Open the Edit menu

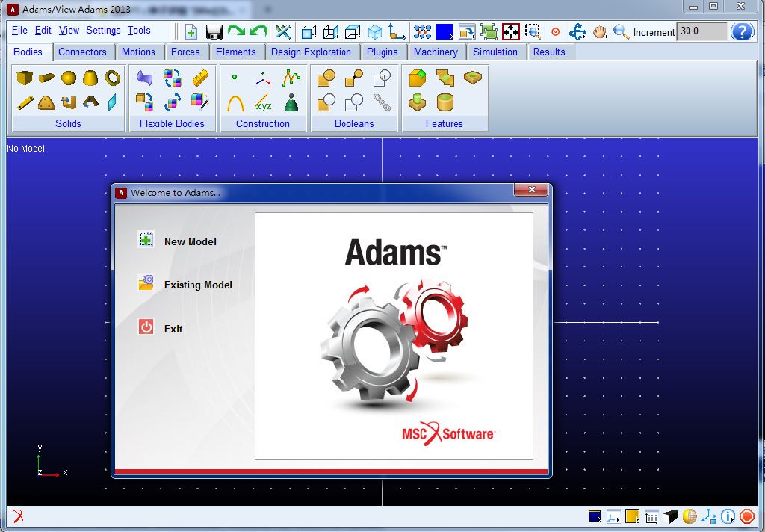[43, 30]
